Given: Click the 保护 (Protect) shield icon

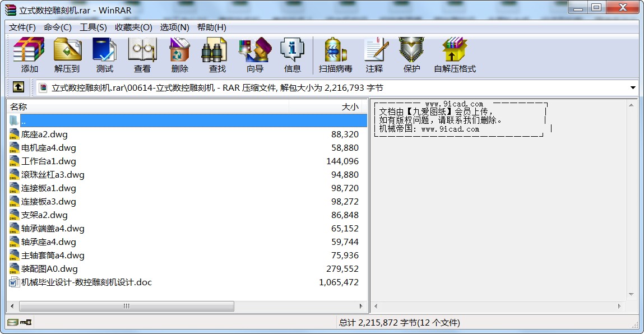Looking at the screenshot, I should point(411,55).
